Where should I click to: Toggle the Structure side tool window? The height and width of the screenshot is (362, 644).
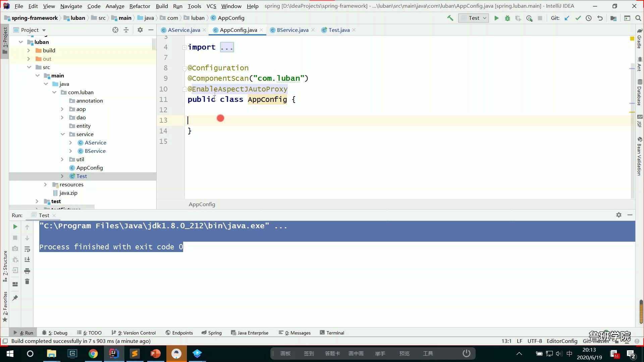click(x=5, y=266)
